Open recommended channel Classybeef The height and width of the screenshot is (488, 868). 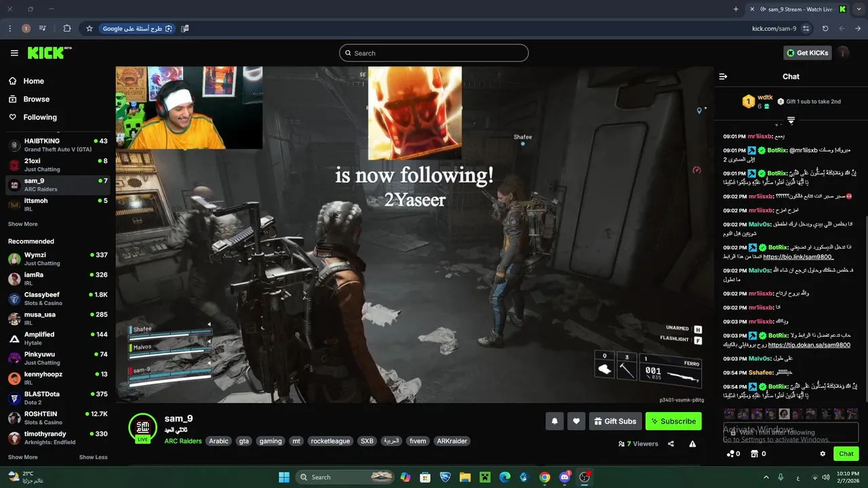point(58,299)
